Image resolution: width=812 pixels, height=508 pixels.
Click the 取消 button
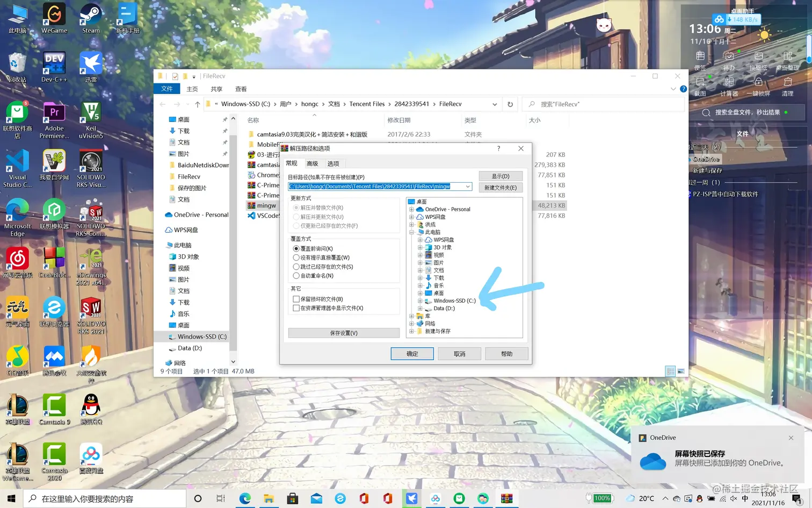(x=460, y=354)
